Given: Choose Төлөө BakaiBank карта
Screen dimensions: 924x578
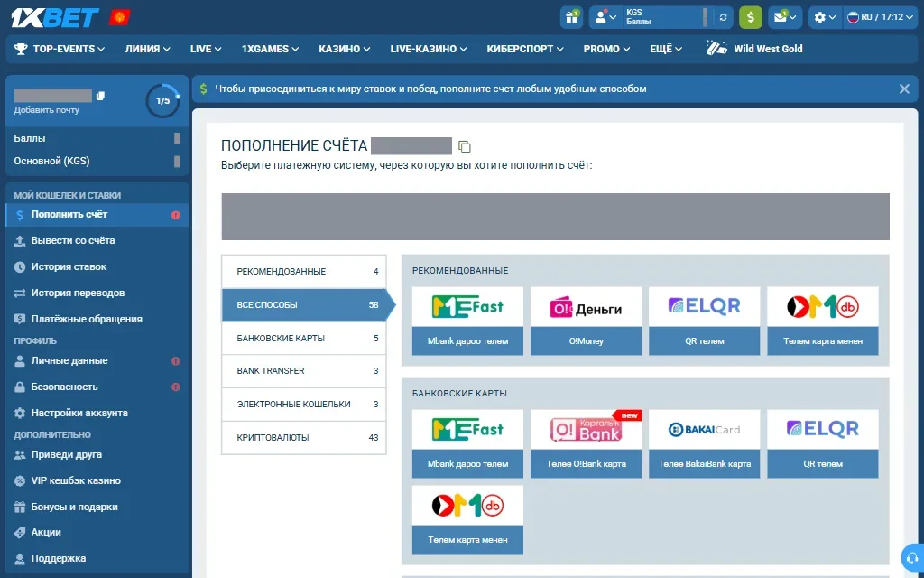Looking at the screenshot, I should click(x=704, y=443).
